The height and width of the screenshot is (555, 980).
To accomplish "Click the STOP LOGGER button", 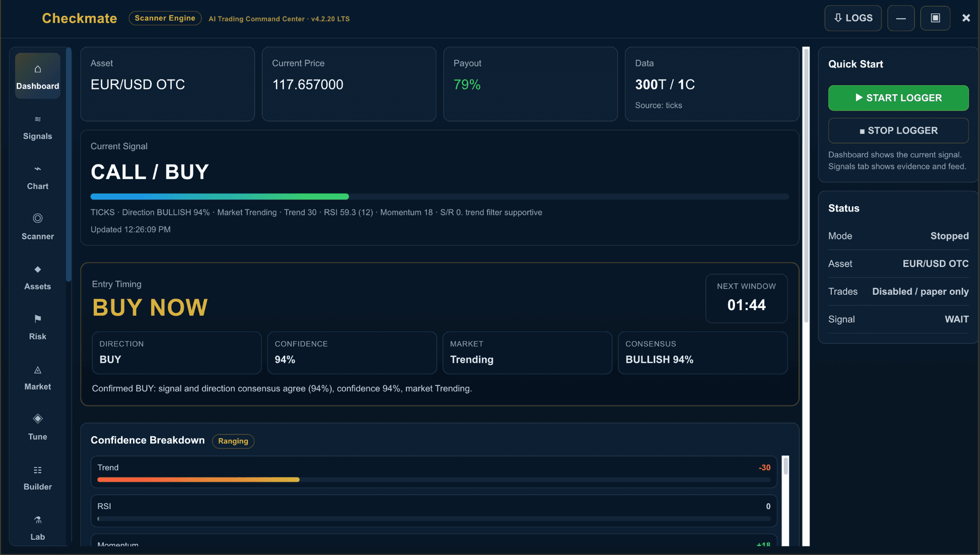I will click(898, 131).
